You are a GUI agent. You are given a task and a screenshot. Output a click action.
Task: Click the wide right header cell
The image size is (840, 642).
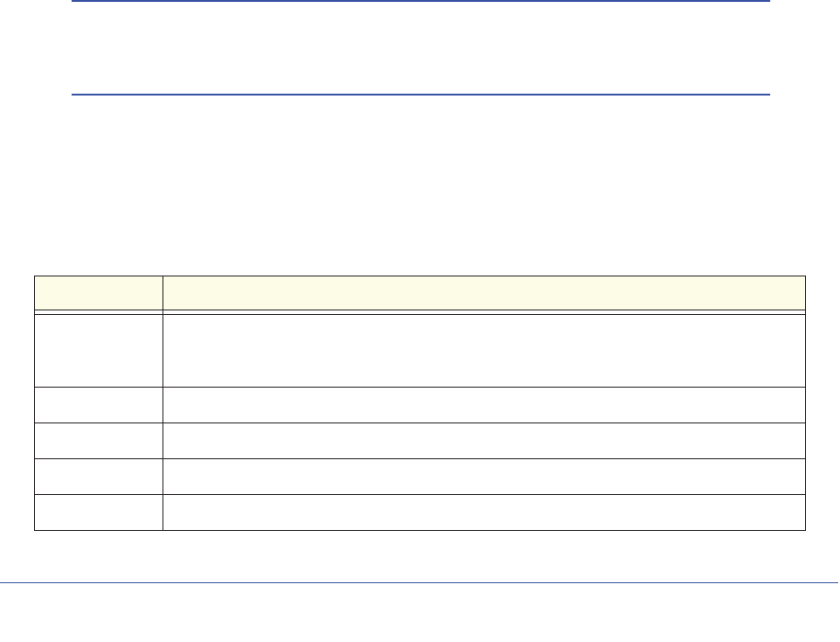click(x=484, y=293)
